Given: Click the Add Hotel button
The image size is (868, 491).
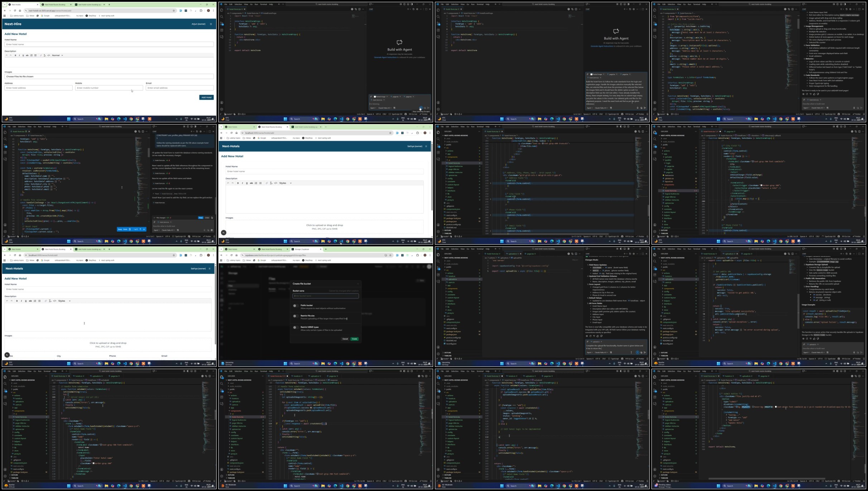Looking at the screenshot, I should [207, 97].
